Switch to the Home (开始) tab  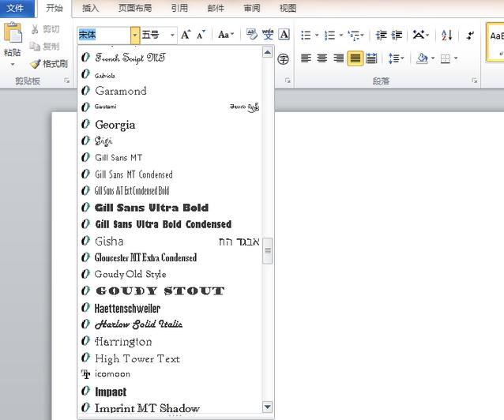pyautogui.click(x=55, y=8)
